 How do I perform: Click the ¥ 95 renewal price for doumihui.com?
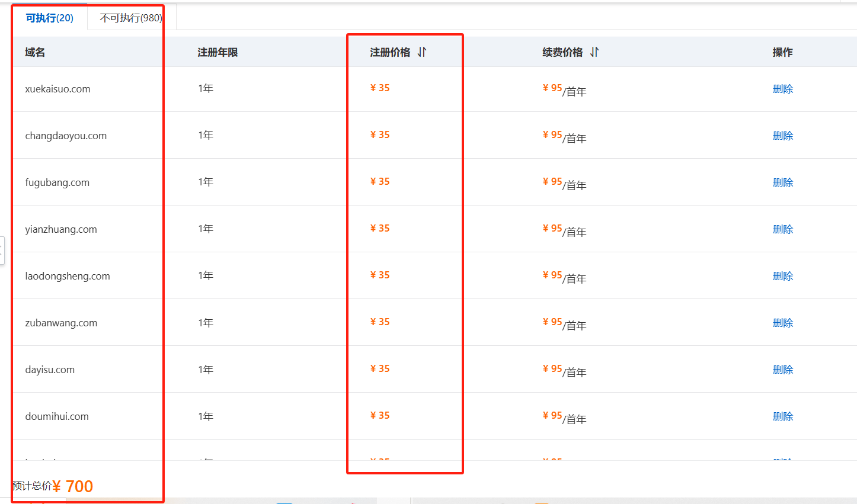tap(552, 415)
